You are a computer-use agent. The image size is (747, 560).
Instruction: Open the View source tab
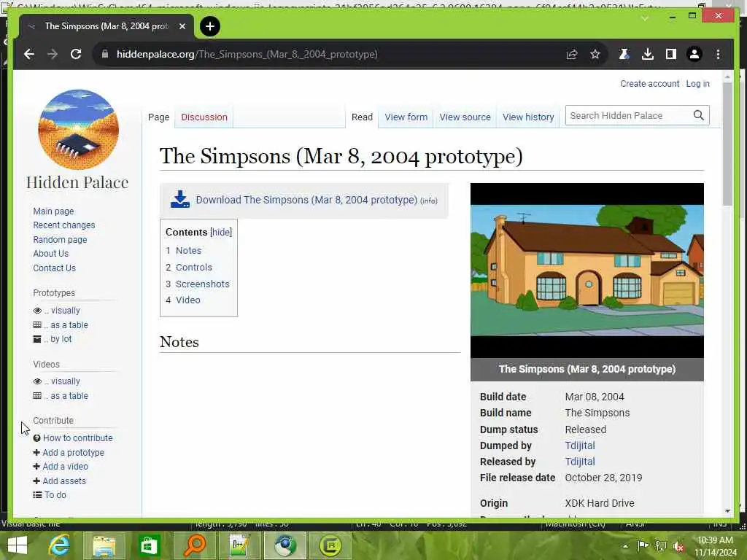(465, 117)
